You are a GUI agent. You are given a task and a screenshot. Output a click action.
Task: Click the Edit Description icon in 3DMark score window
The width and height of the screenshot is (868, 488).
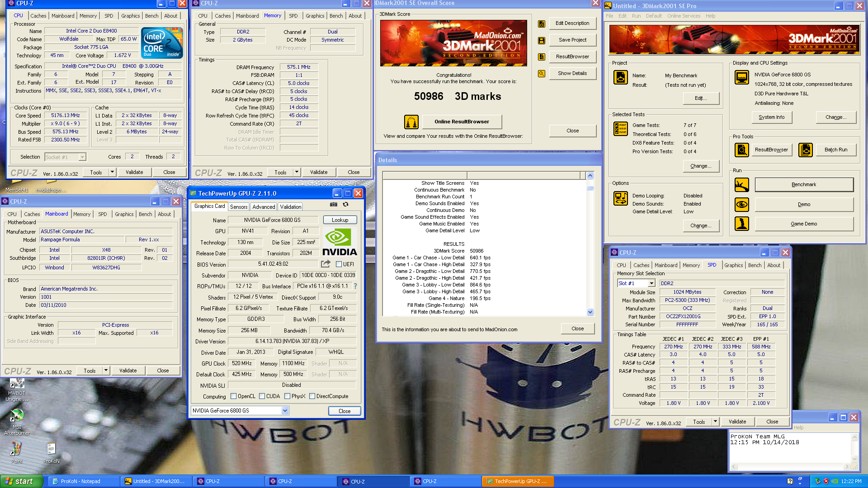click(541, 23)
